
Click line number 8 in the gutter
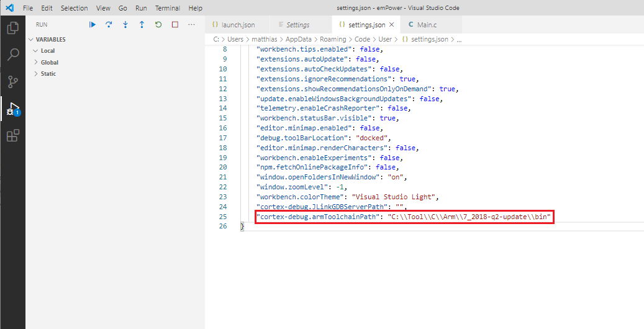(225, 49)
